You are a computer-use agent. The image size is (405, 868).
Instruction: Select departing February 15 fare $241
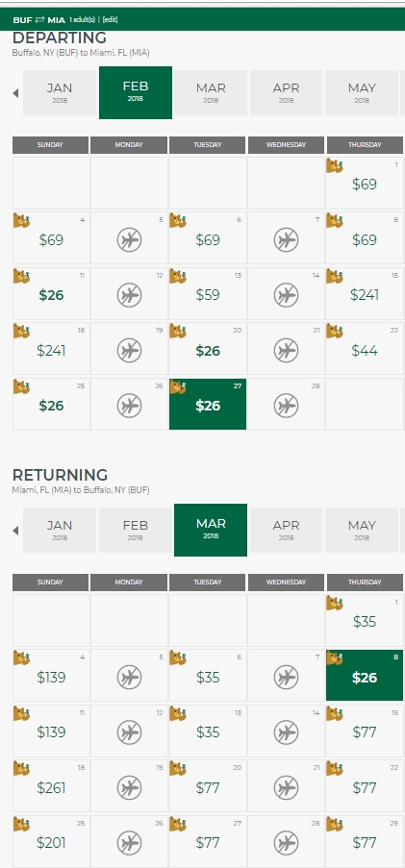point(365,294)
